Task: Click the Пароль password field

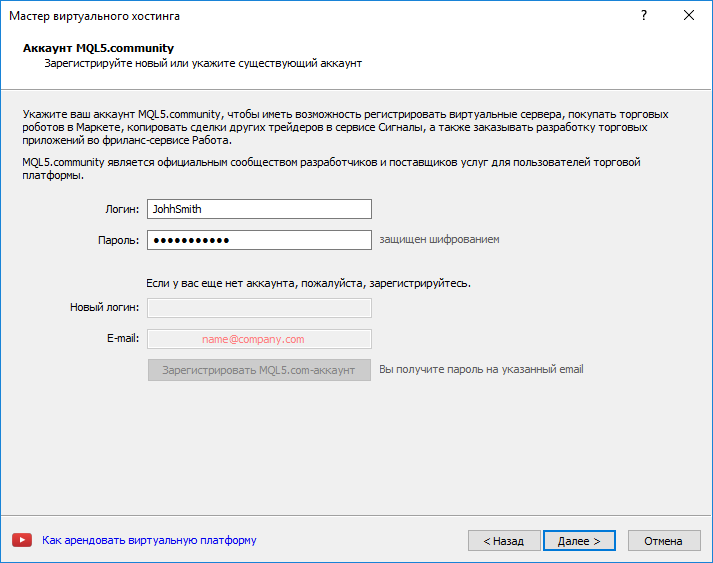Action: (259, 240)
